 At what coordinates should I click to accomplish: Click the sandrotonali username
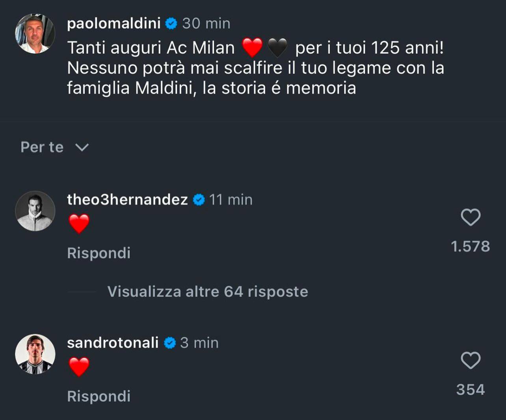tap(113, 342)
